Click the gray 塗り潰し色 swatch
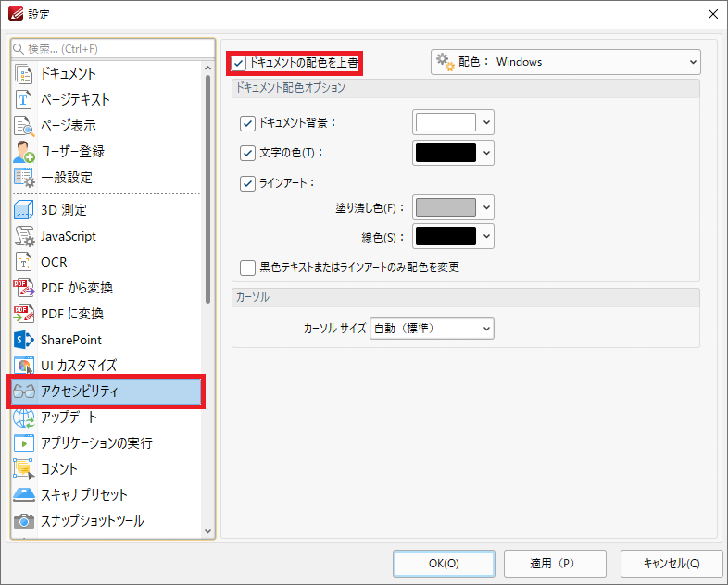728x585 pixels. point(446,207)
